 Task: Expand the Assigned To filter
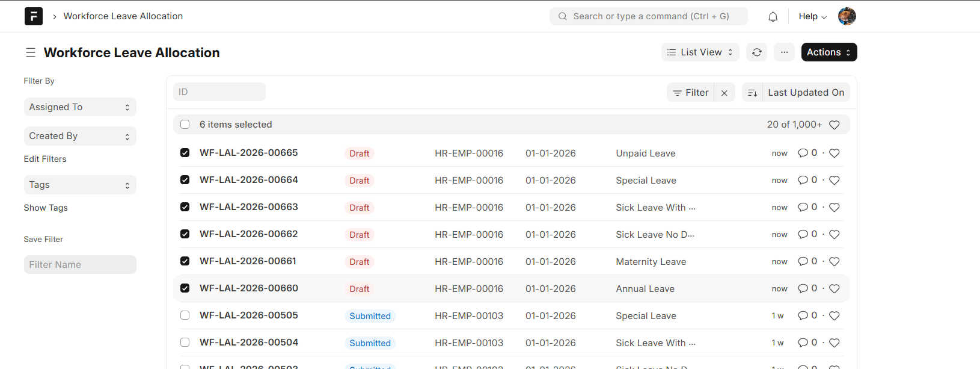pos(80,107)
